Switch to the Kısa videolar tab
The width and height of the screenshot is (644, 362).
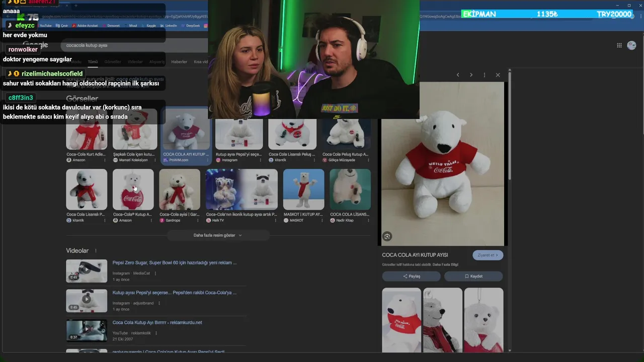click(201, 62)
